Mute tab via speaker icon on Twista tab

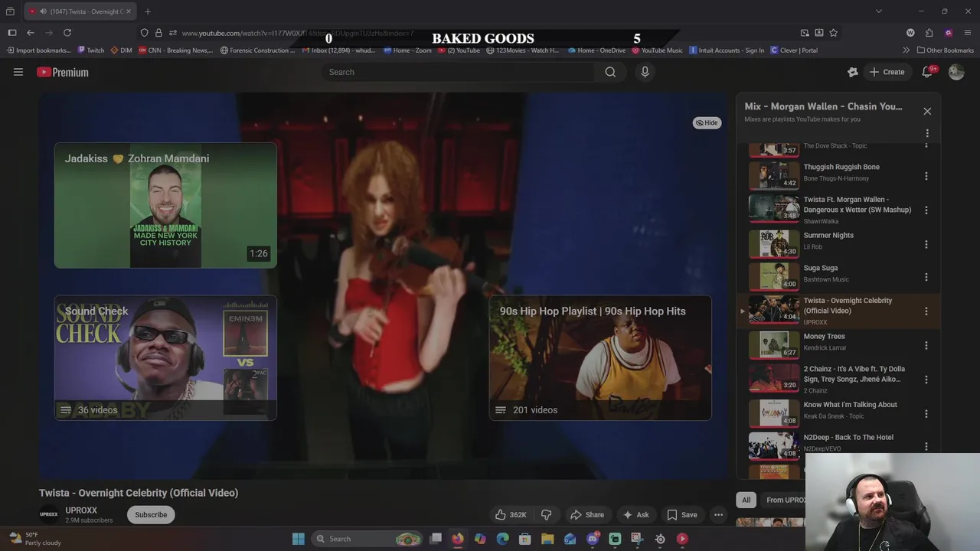tap(44, 11)
